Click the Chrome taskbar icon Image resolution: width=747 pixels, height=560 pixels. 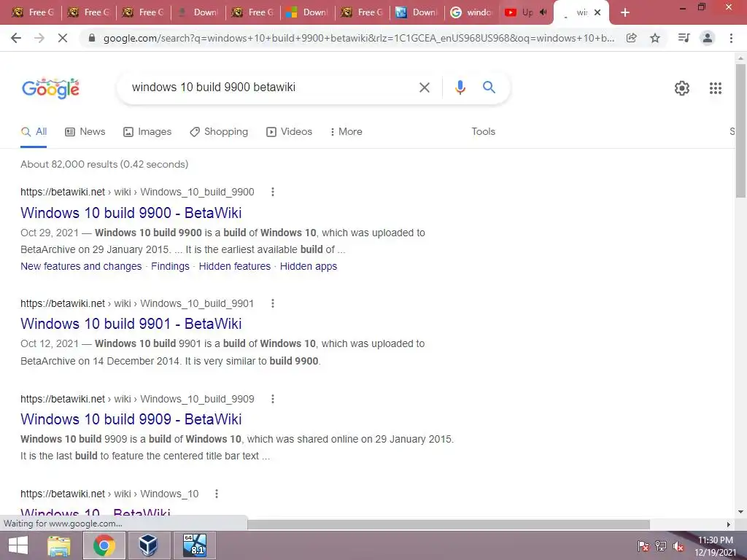click(104, 545)
